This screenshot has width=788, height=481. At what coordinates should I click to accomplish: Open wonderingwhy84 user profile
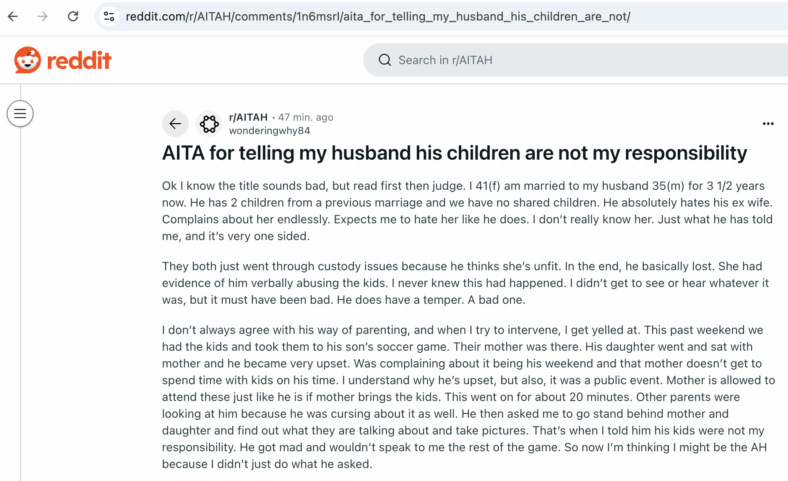pyautogui.click(x=269, y=131)
